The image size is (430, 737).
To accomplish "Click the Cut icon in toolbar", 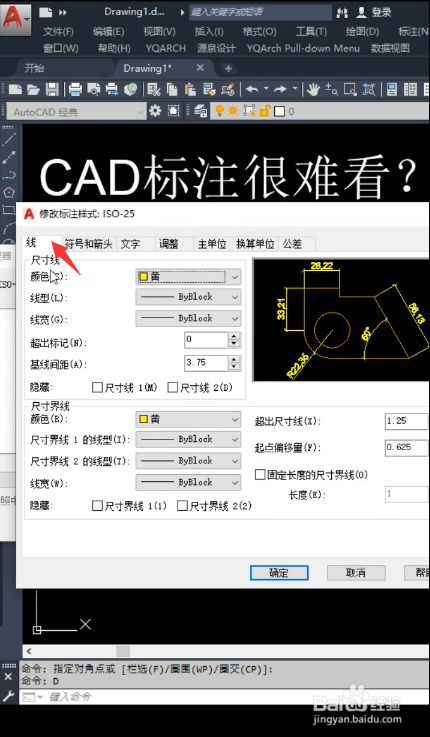I will point(154,88).
